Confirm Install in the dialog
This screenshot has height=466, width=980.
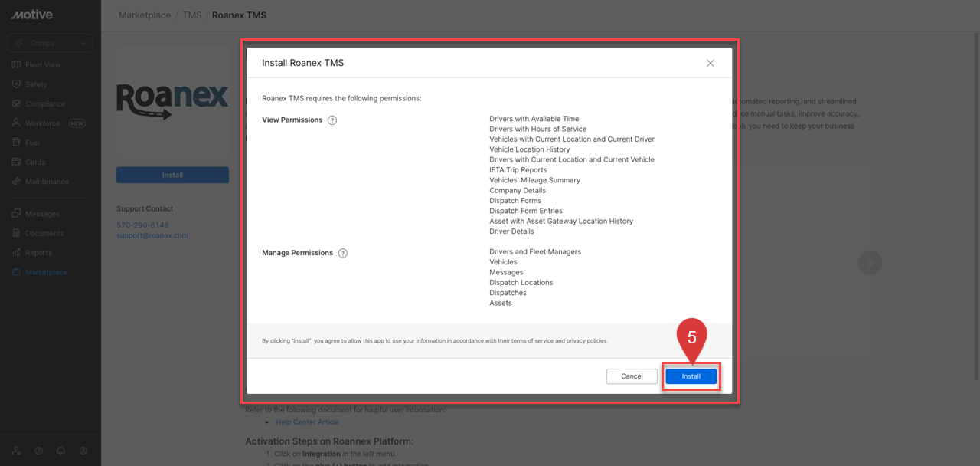point(691,376)
